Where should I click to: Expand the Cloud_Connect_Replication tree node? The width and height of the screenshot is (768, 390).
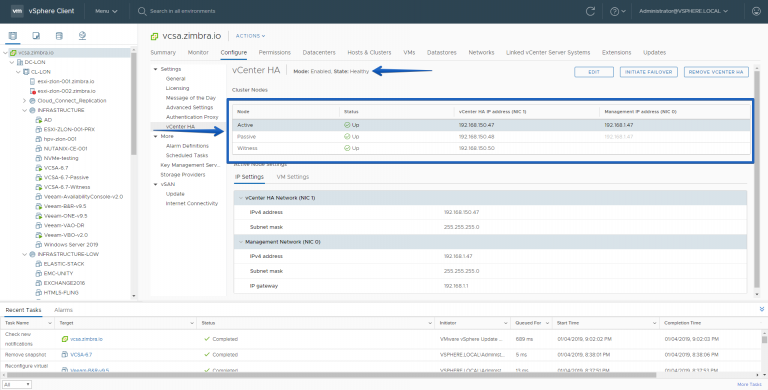[24, 100]
